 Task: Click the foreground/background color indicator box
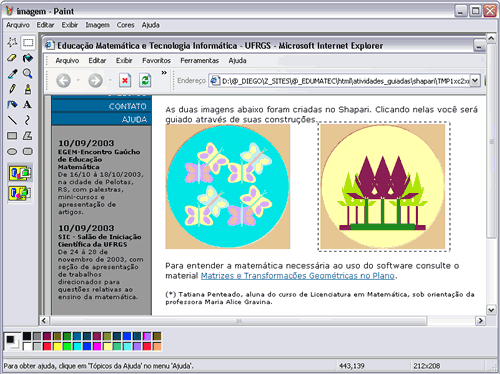tap(13, 342)
